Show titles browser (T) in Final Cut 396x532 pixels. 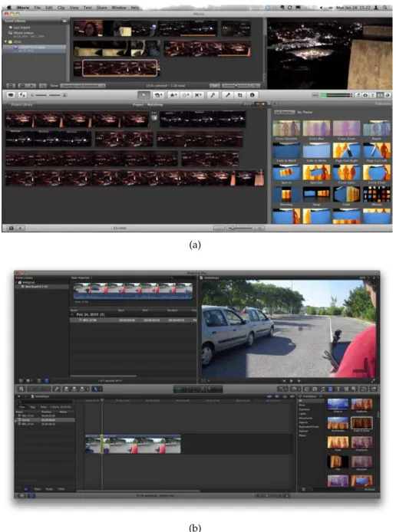338,389
